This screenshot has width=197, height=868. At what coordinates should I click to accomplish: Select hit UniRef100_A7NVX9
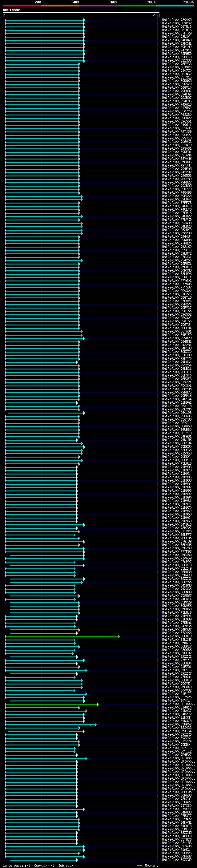click(177, 220)
